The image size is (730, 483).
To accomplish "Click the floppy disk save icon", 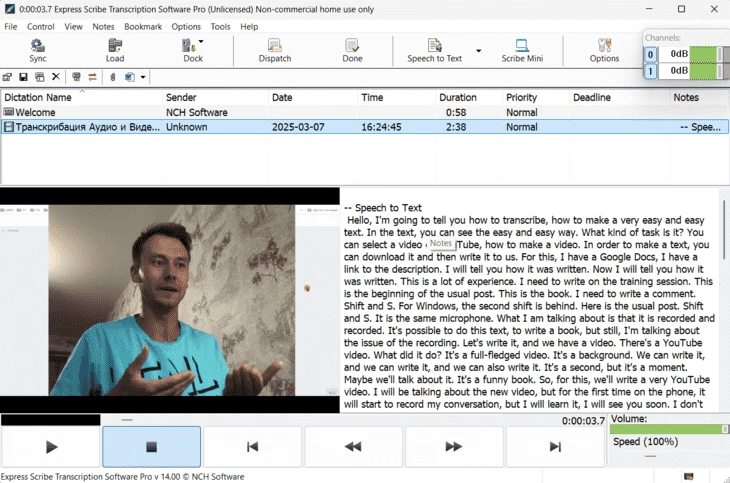I will [23, 77].
